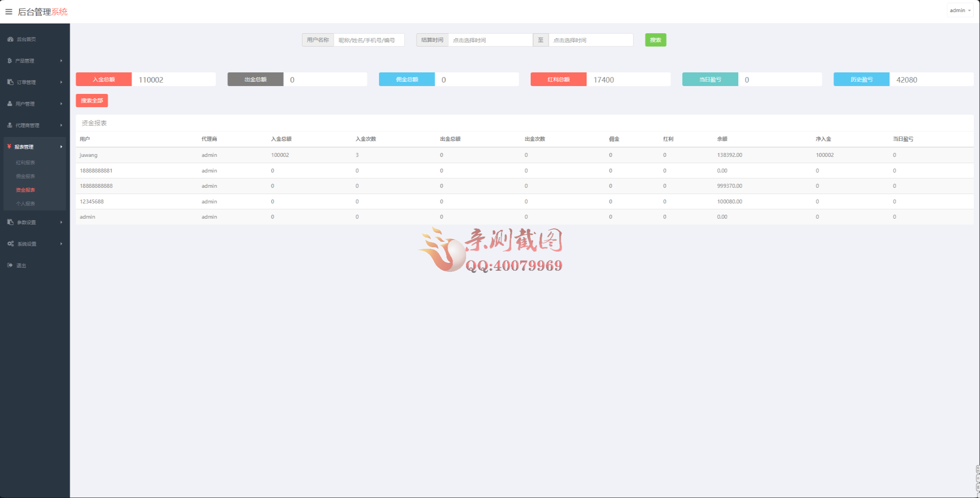Click the 搜索全部 button
980x498 pixels.
click(92, 100)
